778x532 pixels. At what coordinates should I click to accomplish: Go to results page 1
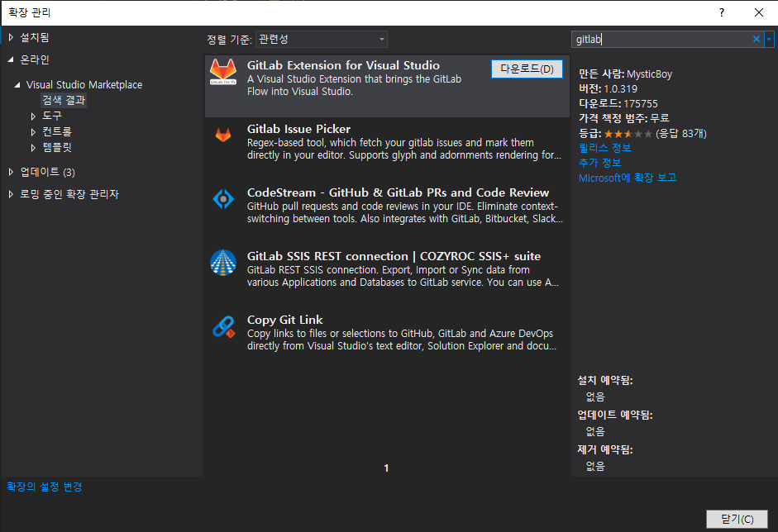tap(386, 468)
